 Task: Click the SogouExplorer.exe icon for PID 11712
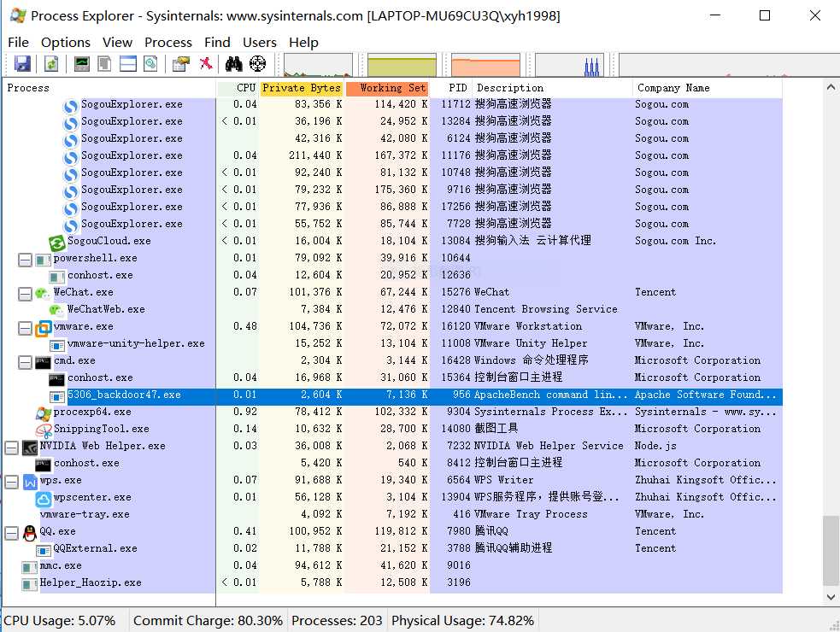coord(71,106)
